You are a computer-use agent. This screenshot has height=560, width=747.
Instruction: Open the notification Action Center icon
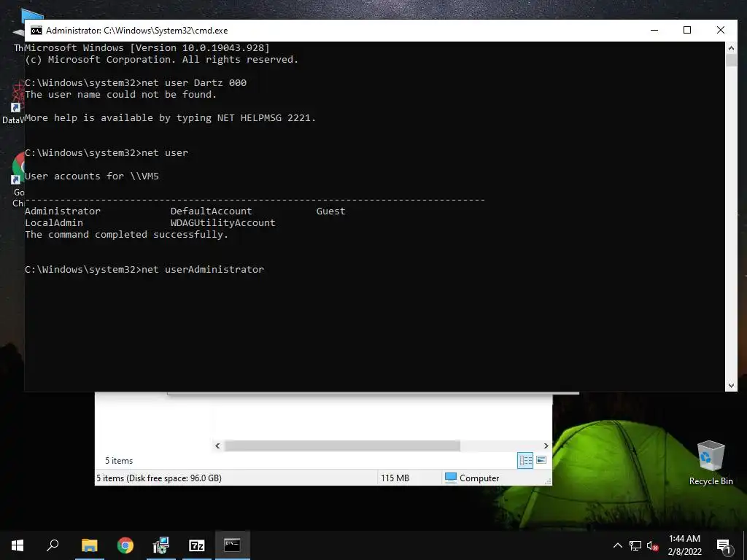(x=724, y=545)
